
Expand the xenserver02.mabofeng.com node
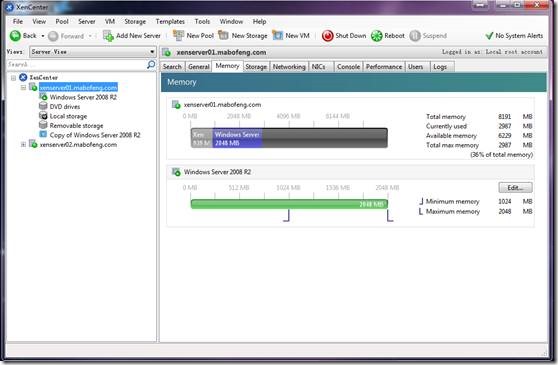click(x=23, y=144)
